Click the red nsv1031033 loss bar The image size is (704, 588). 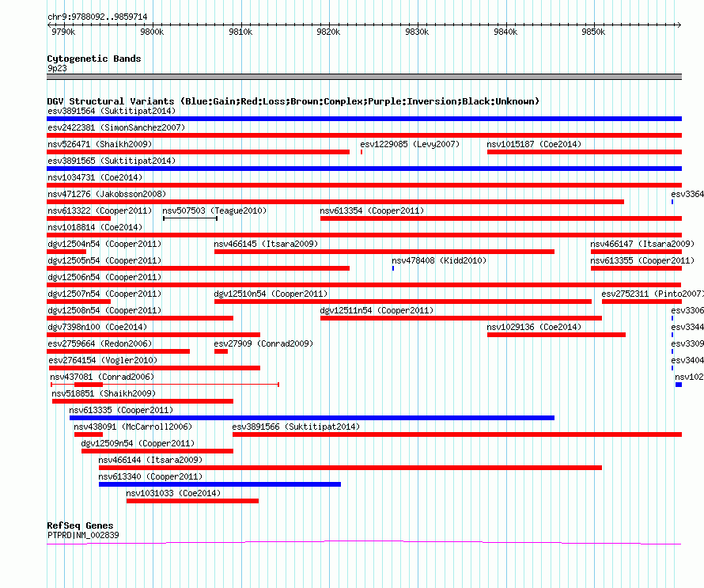click(x=192, y=501)
